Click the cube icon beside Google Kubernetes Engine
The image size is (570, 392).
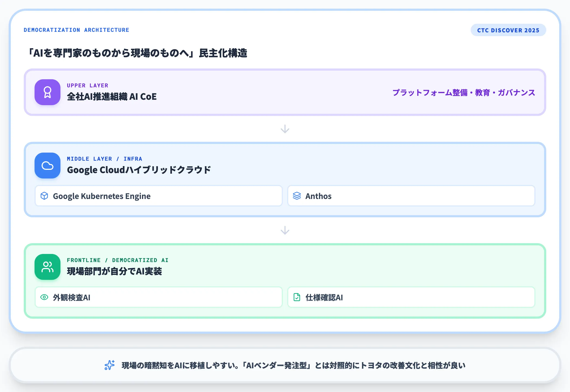click(44, 196)
